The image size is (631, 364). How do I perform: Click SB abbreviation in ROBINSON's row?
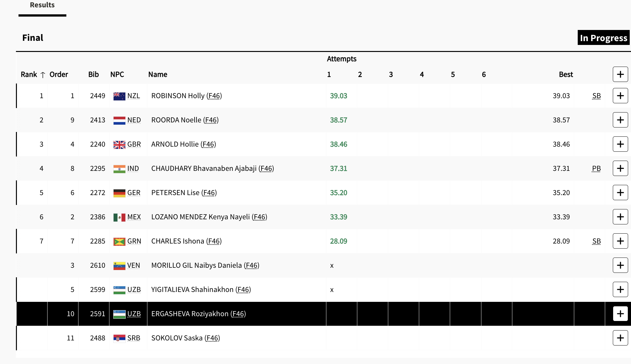596,96
